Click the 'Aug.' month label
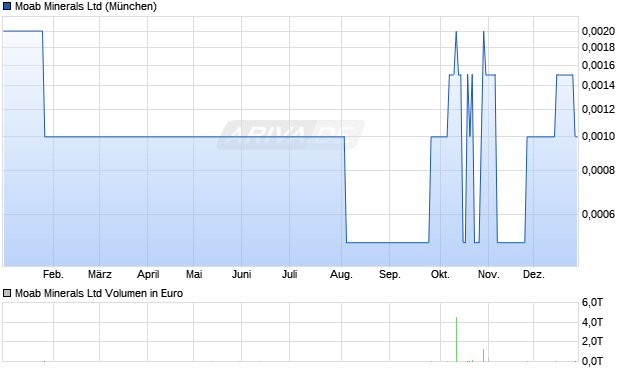 pyautogui.click(x=341, y=274)
